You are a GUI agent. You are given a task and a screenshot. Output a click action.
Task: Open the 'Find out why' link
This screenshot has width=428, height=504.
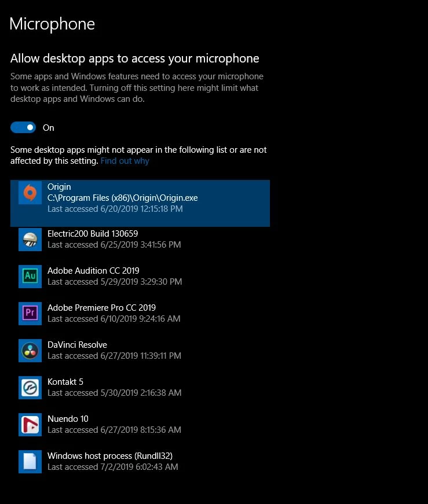(125, 161)
